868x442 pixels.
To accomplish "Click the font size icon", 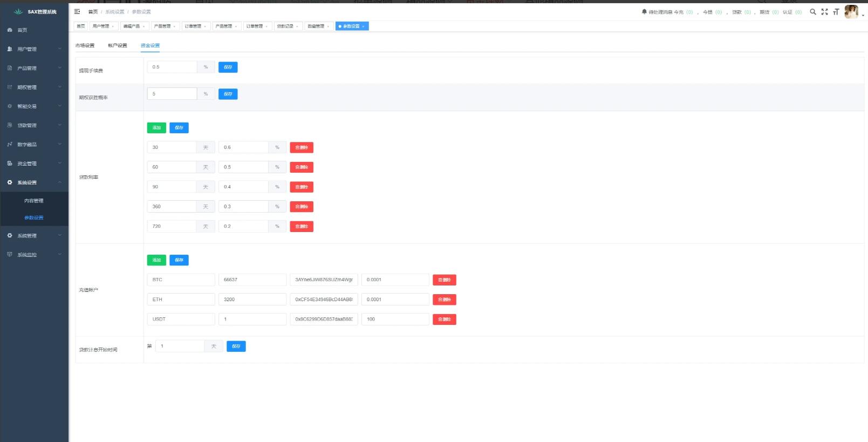I will coord(836,12).
